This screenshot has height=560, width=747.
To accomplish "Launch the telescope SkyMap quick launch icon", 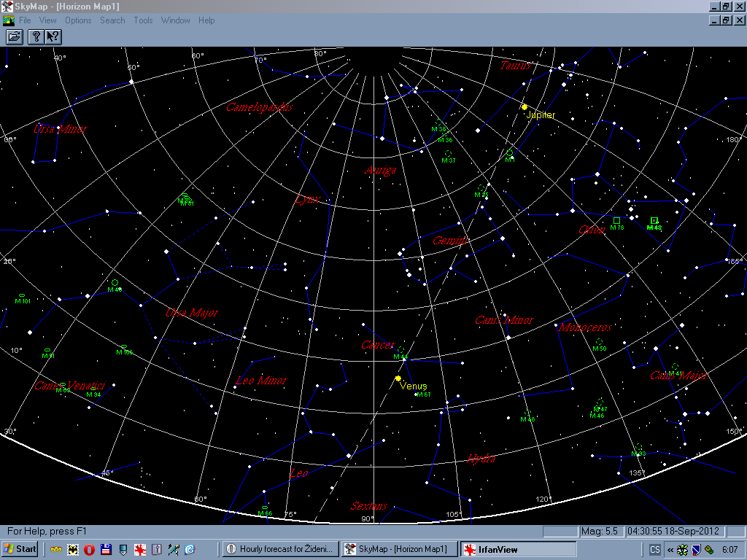I will pyautogui.click(x=174, y=550).
